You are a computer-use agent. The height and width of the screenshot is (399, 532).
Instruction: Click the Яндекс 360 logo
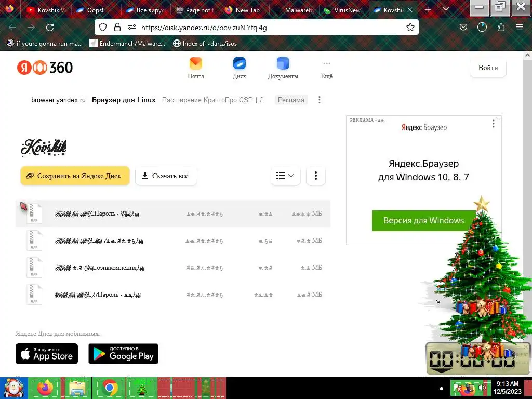click(45, 68)
